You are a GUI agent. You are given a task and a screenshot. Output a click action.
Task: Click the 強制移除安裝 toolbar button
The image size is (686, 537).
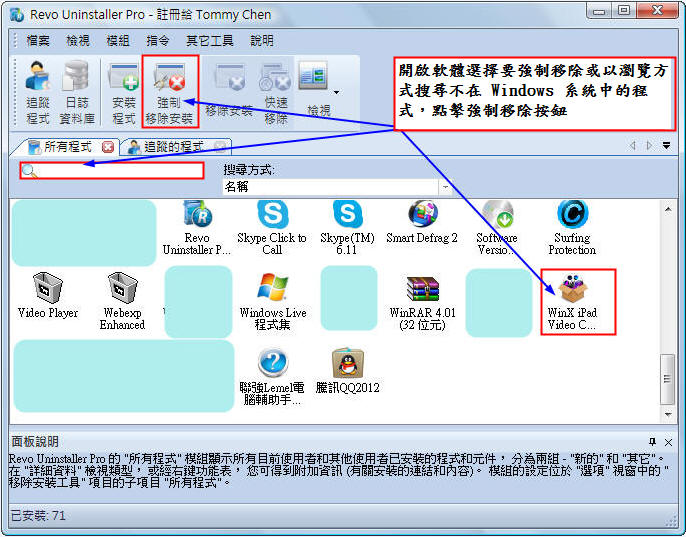tap(169, 91)
